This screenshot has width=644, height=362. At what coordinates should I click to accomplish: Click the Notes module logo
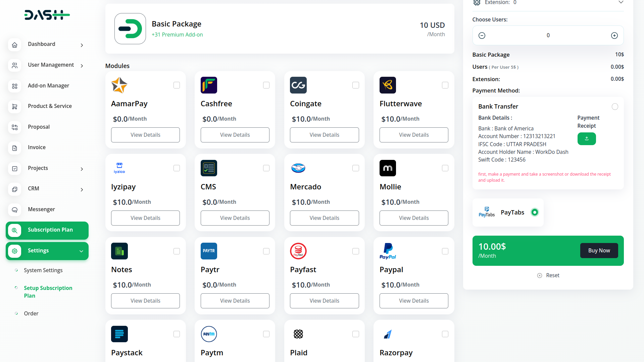(119, 251)
